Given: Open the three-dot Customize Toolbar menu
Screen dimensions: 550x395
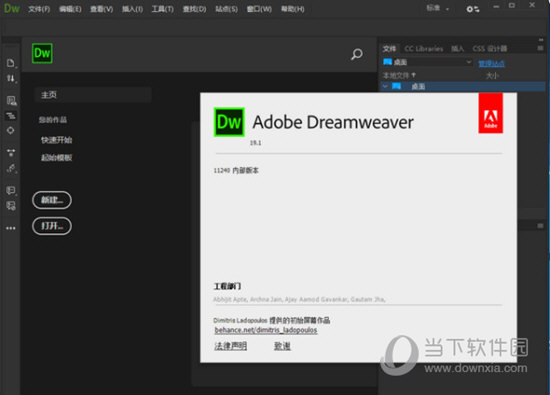Looking at the screenshot, I should point(11,228).
